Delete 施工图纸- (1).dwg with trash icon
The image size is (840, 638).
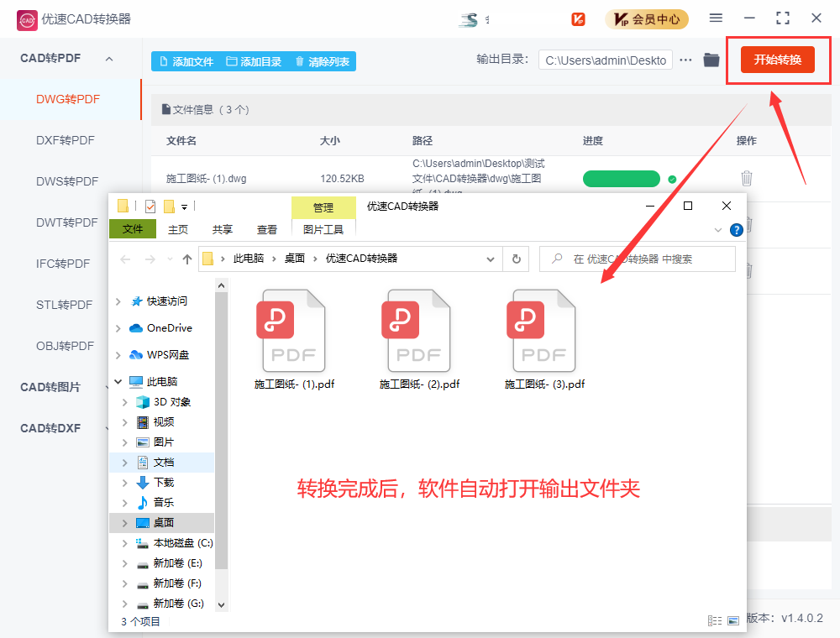746,178
